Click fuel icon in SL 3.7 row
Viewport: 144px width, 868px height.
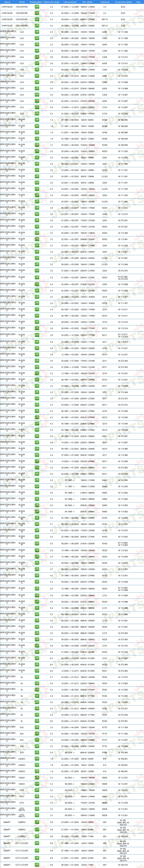[x=37, y=677]
